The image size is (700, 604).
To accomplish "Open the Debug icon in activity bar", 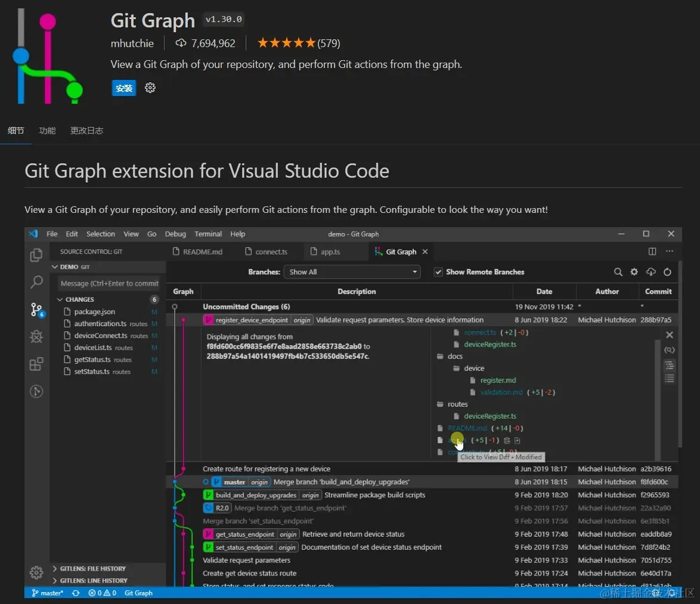I will [x=36, y=336].
